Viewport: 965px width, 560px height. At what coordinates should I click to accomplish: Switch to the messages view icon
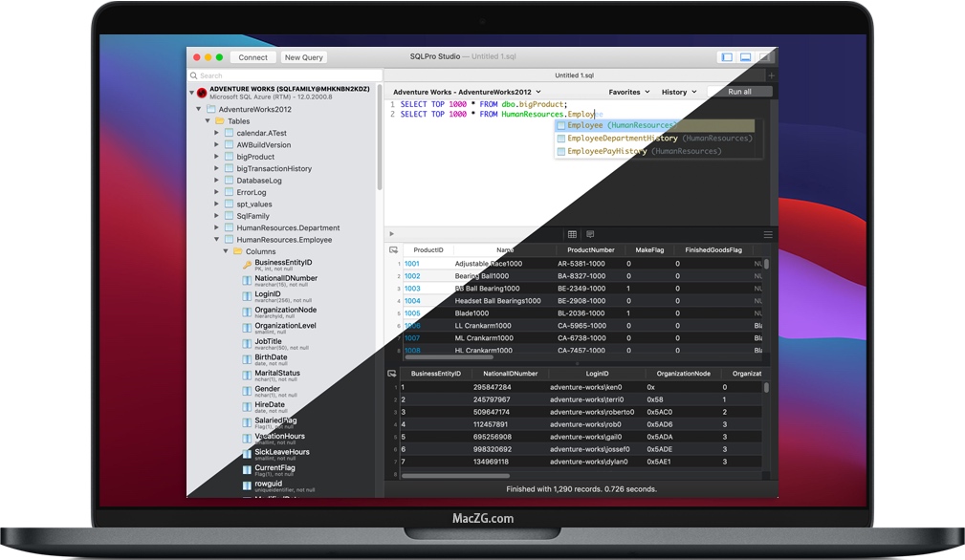point(590,234)
